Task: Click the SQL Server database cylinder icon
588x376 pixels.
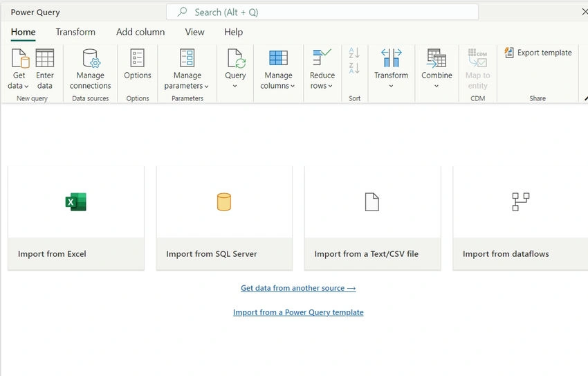Action: [224, 202]
